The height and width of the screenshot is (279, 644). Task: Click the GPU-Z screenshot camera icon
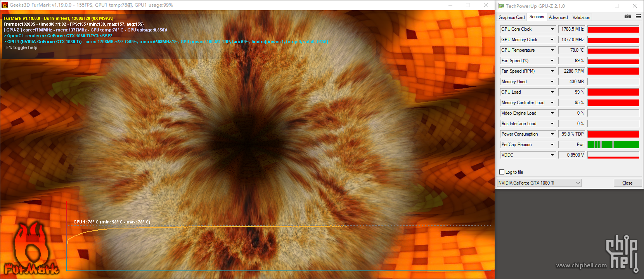(x=627, y=16)
